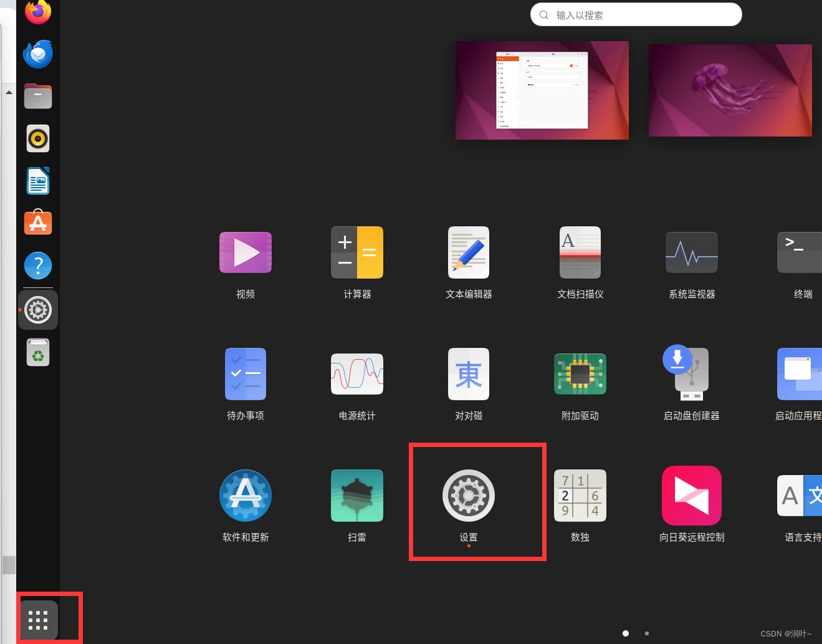Open Thunderbird mail from the dock

point(38,54)
